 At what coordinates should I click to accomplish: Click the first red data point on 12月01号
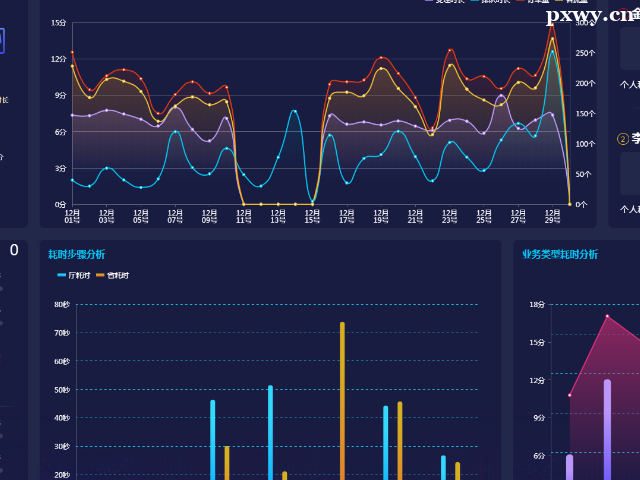click(72, 52)
